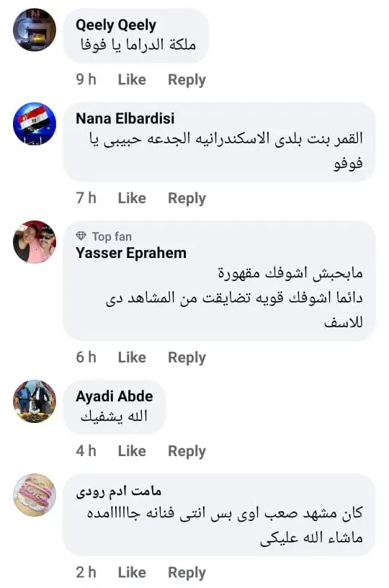Open the Nana Elbardisi name link
The height and width of the screenshot is (588, 389).
[125, 118]
